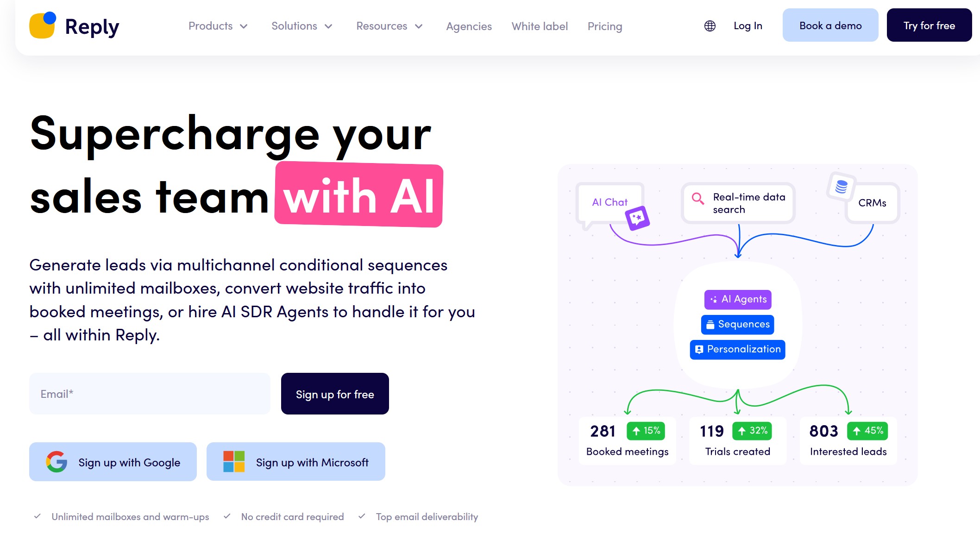The height and width of the screenshot is (559, 980).
Task: Open the Agencies menu item
Action: pos(468,26)
